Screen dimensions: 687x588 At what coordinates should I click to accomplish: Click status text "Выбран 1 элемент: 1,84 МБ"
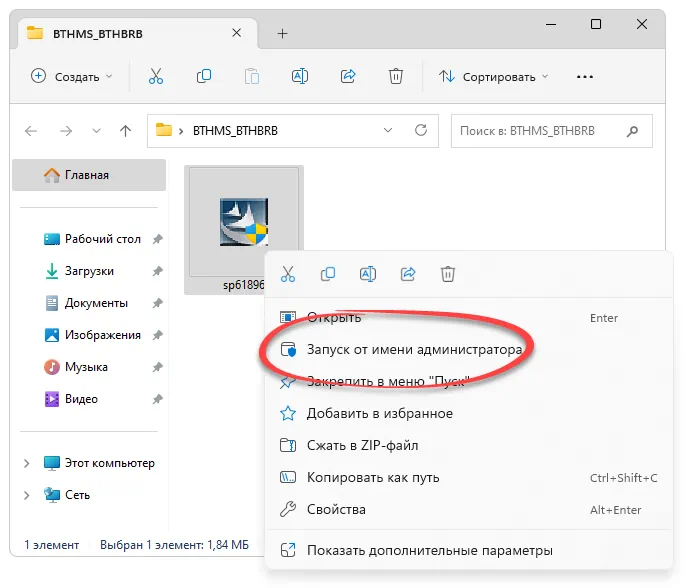point(174,545)
